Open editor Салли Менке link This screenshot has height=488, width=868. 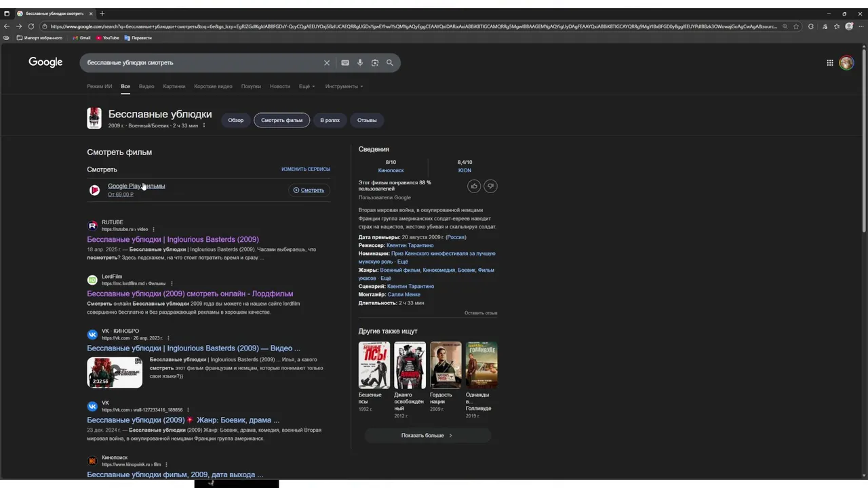[403, 294]
